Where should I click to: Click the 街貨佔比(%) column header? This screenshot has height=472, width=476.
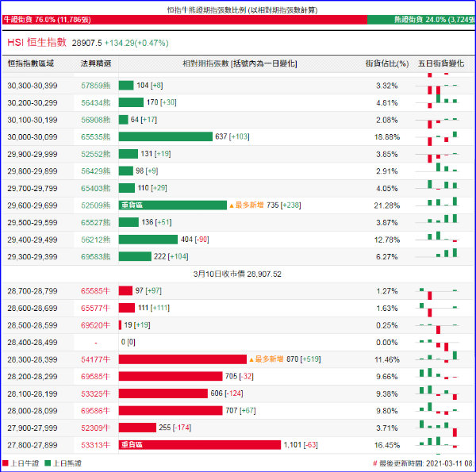[387, 63]
